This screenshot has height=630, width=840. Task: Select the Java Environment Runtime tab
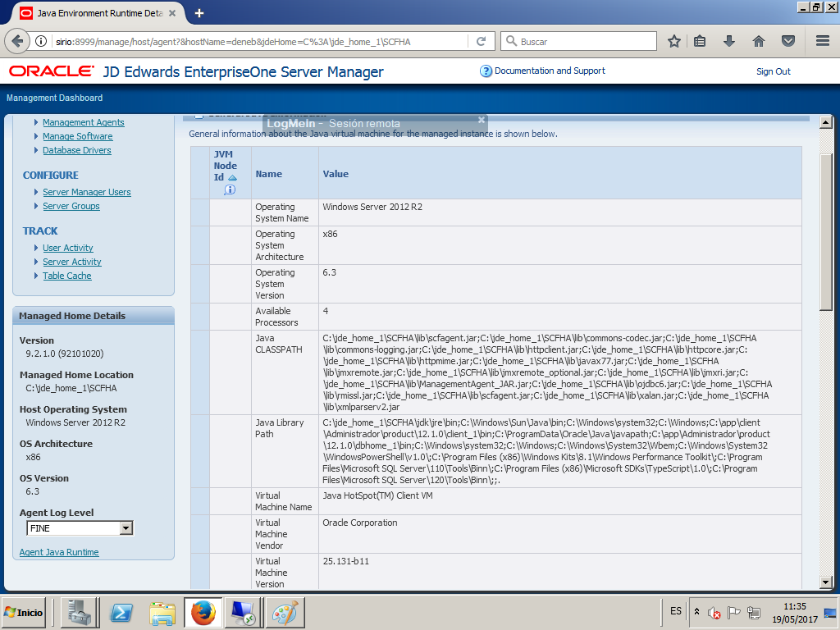99,13
